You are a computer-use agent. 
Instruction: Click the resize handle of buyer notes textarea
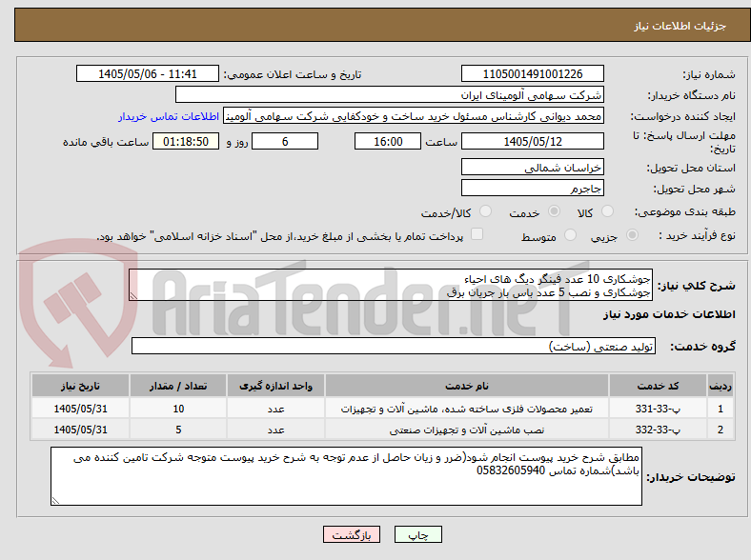(55, 500)
